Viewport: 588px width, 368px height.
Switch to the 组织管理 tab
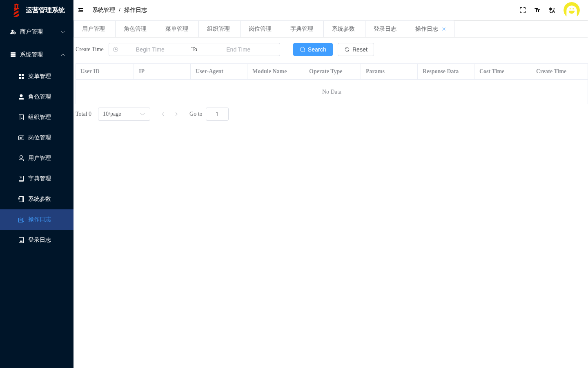(x=218, y=29)
